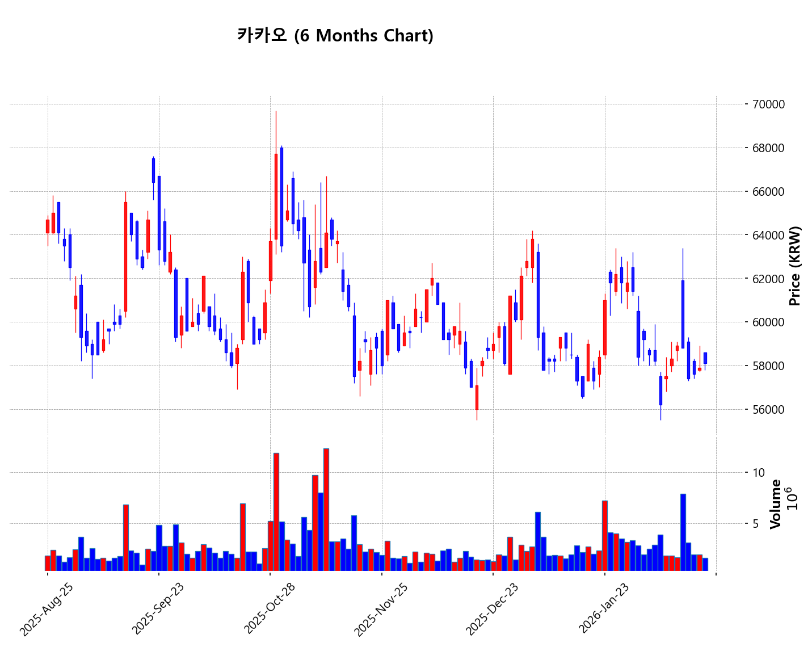
Task: Click the Volume axis title
Action: (x=776, y=504)
